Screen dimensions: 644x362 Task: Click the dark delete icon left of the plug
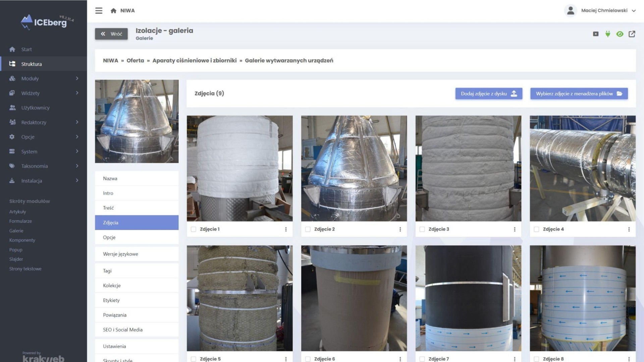pos(595,34)
